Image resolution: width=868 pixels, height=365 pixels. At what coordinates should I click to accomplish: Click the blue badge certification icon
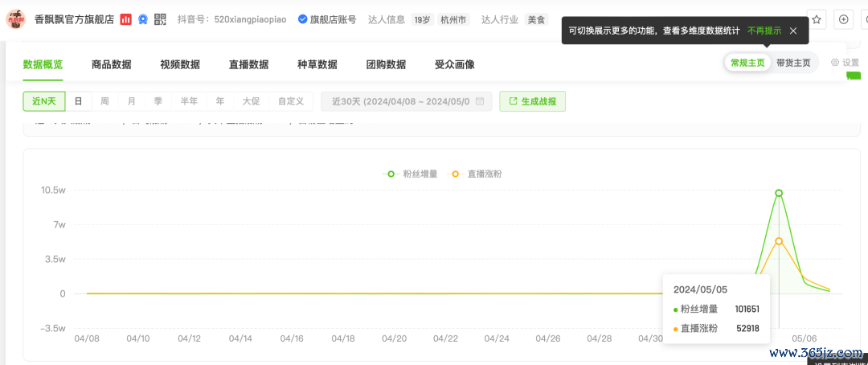tap(143, 19)
